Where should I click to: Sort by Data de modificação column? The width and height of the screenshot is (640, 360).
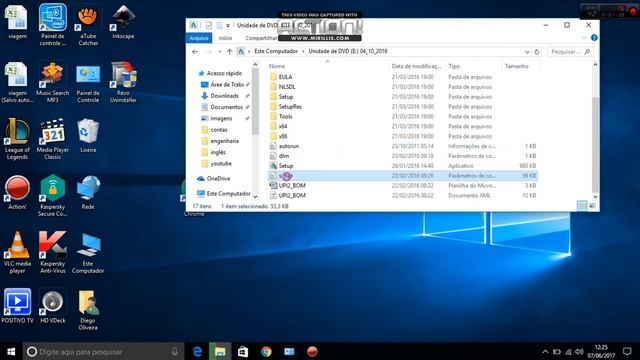pyautogui.click(x=416, y=66)
